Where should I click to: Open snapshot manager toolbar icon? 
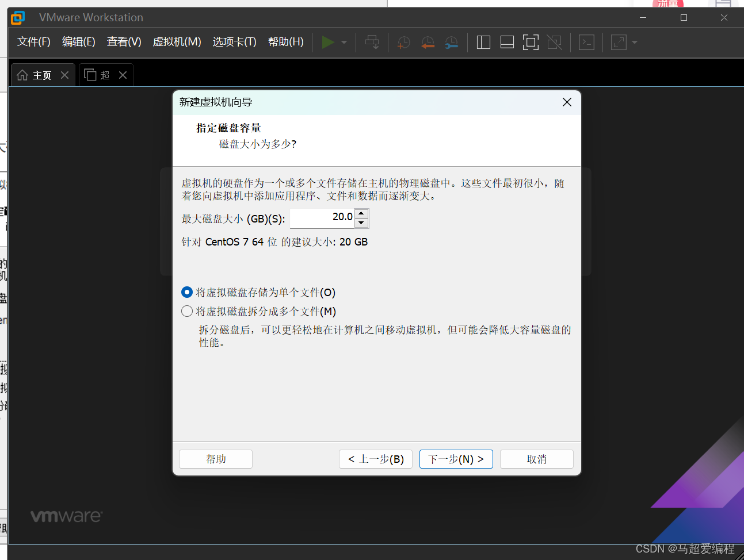tap(452, 42)
